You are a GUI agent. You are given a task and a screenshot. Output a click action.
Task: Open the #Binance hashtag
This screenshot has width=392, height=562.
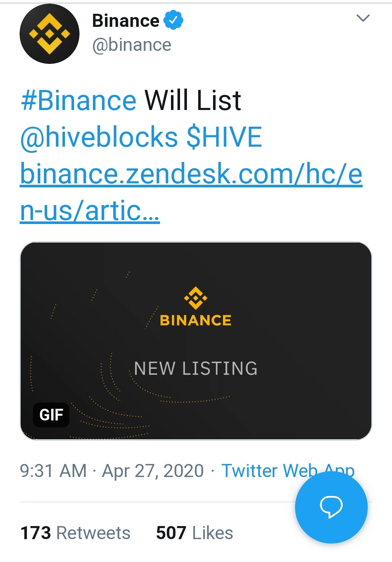[79, 101]
